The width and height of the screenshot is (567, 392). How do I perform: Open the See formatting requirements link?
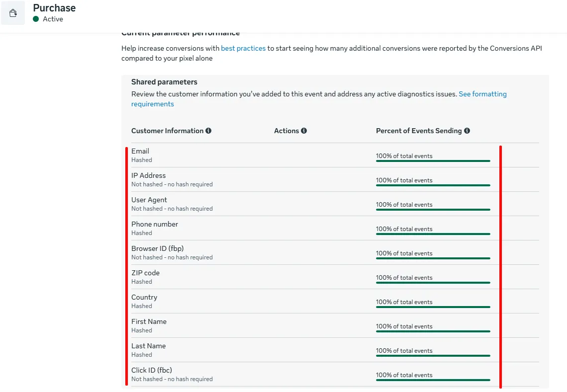482,94
